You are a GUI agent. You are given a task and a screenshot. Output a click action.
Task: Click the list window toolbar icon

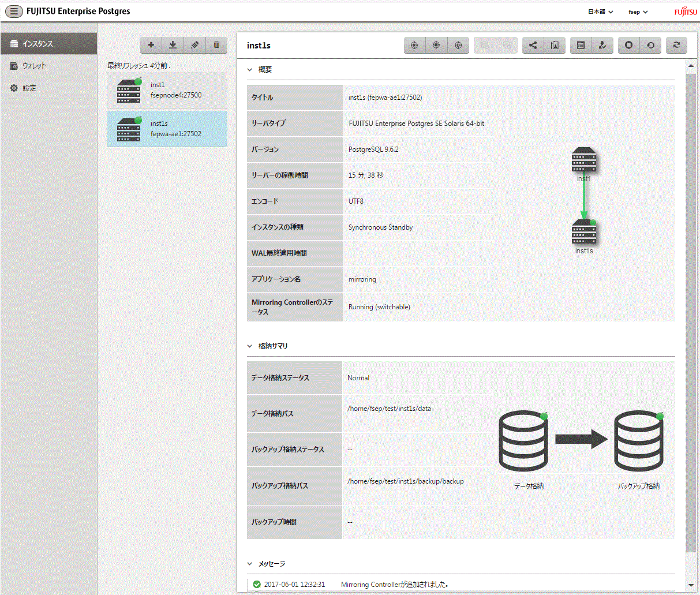pyautogui.click(x=581, y=45)
